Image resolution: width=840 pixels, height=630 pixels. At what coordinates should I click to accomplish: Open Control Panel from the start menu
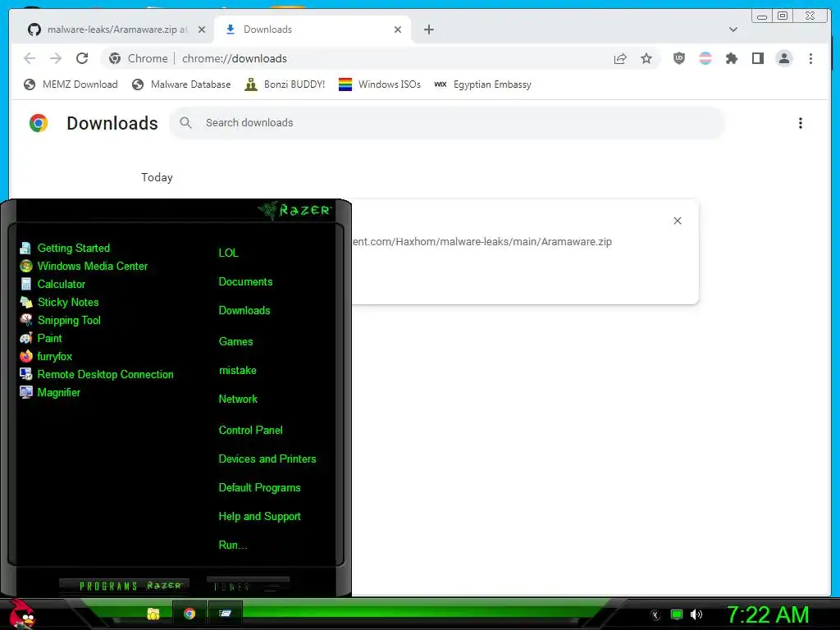pyautogui.click(x=251, y=430)
